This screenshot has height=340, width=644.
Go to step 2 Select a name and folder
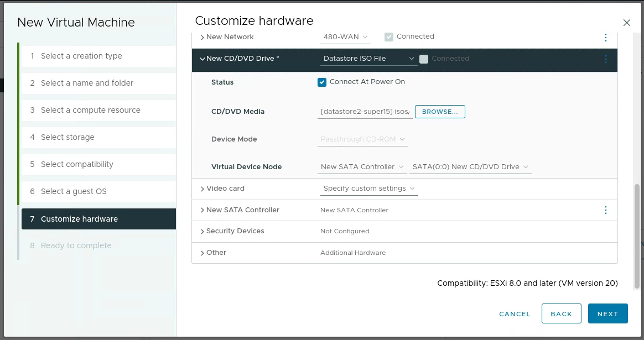pyautogui.click(x=98, y=83)
